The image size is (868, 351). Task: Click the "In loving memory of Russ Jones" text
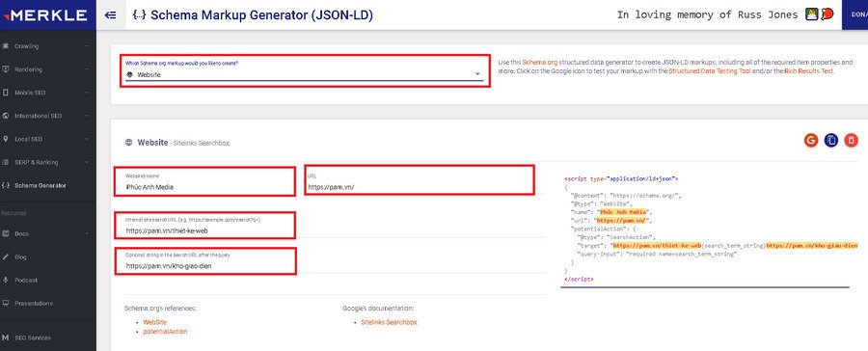[707, 15]
